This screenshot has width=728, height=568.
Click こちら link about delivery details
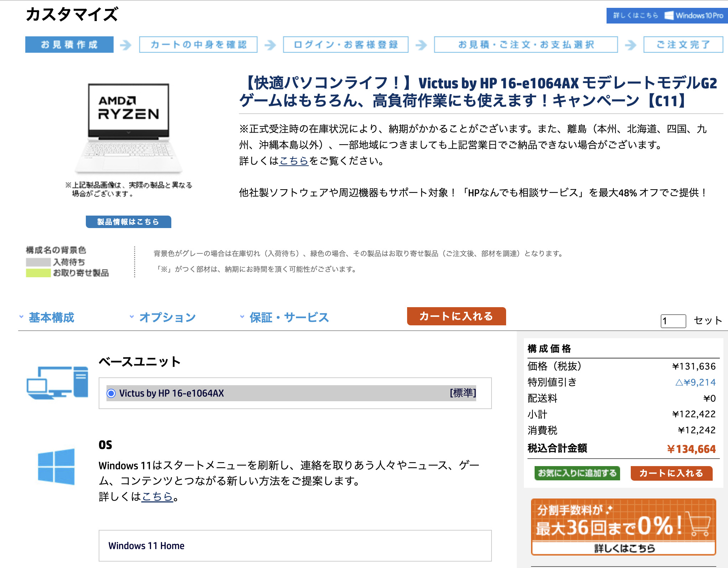tap(294, 161)
